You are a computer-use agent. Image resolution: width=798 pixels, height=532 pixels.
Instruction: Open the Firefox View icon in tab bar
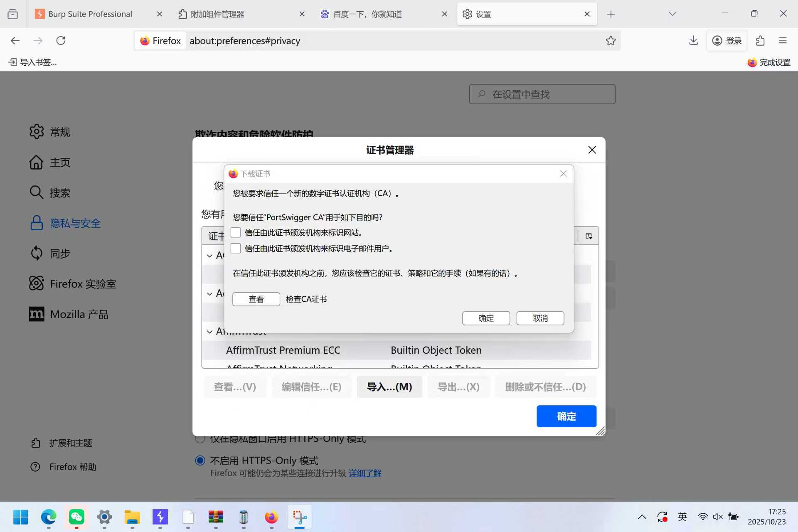pyautogui.click(x=13, y=14)
